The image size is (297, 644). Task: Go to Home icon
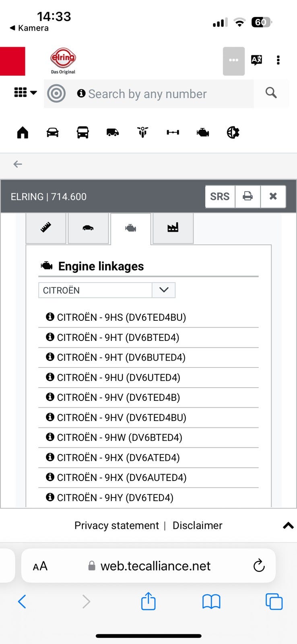coord(23,132)
